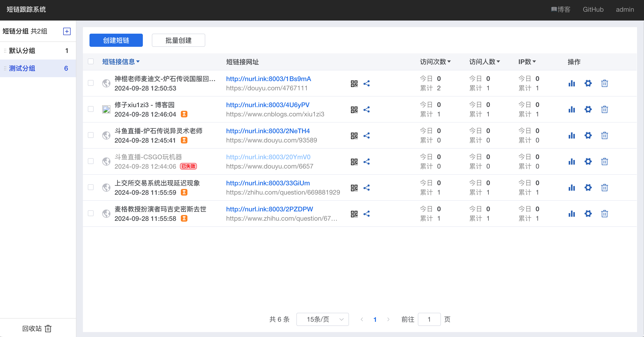The width and height of the screenshot is (644, 337).
Task: Open short link nurl.ink:8003/1Bs9mA
Action: (x=268, y=79)
